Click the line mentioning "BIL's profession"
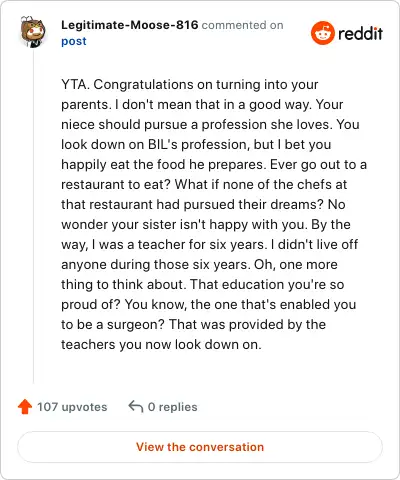The width and height of the screenshot is (400, 480). [196, 145]
